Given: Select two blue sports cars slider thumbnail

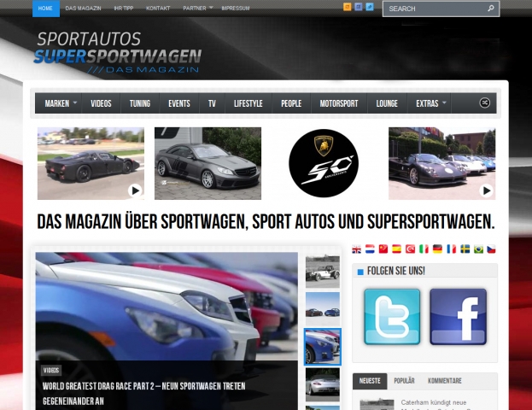Looking at the screenshot, I should (x=322, y=309).
